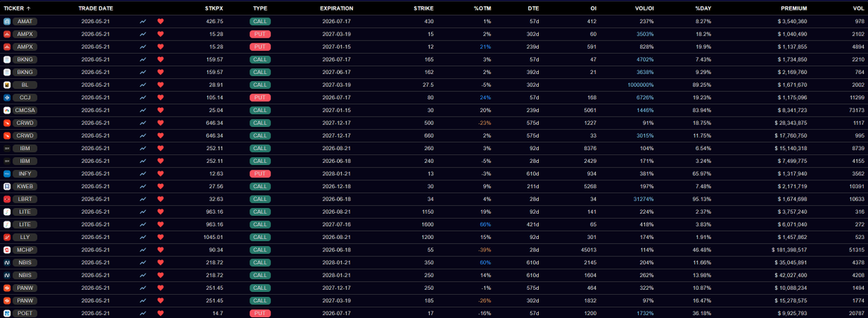The width and height of the screenshot is (868, 318).
Task: Click the INFY company logo icon
Action: click(7, 174)
